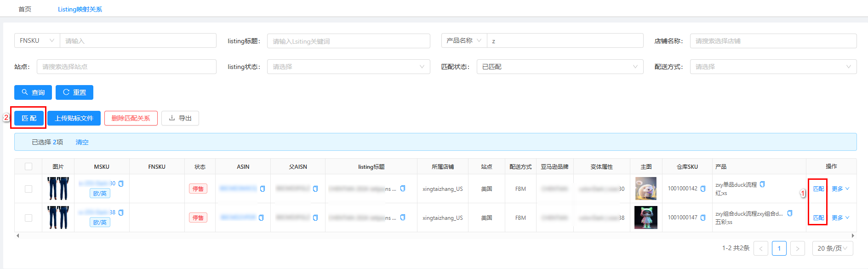868x269 pixels.
Task: Toggle the select-all checkbox in table header
Action: tap(29, 166)
